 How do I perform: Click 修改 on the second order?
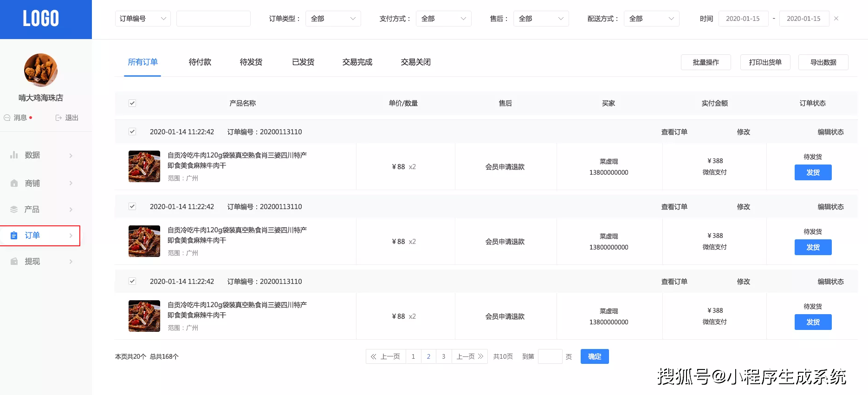pyautogui.click(x=744, y=207)
